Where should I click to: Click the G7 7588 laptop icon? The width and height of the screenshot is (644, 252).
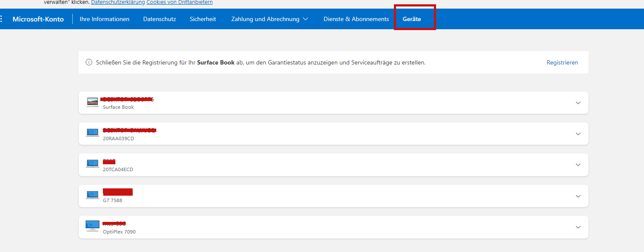click(x=93, y=195)
